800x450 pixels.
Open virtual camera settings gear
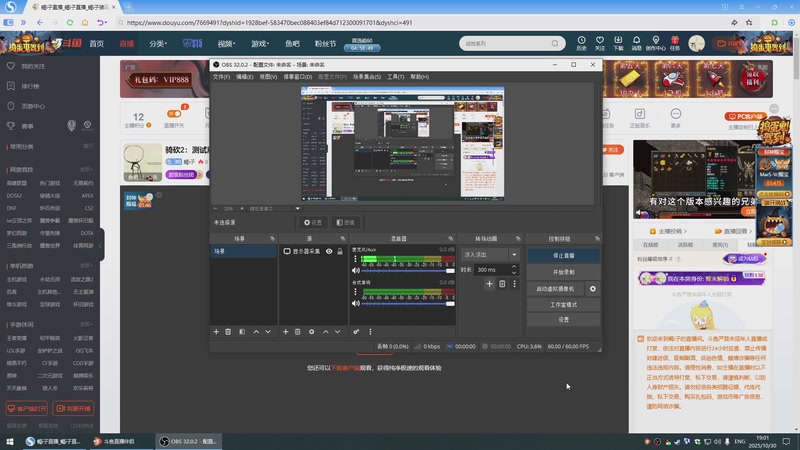(592, 289)
